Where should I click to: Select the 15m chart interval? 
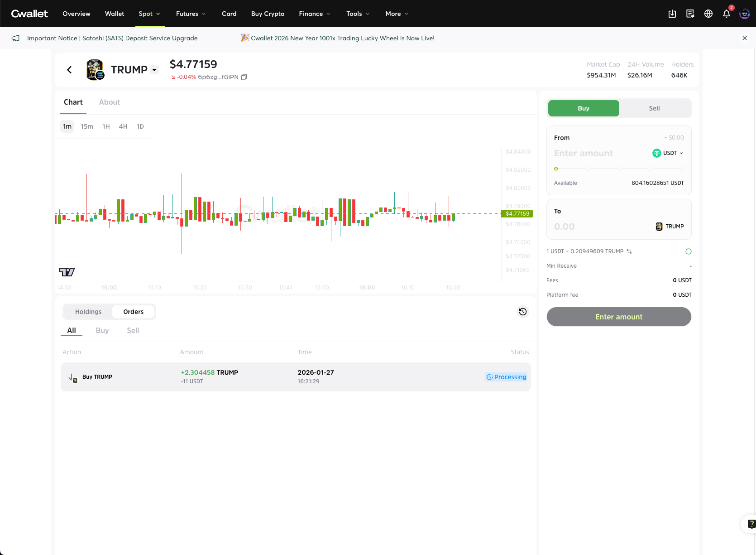(x=87, y=126)
